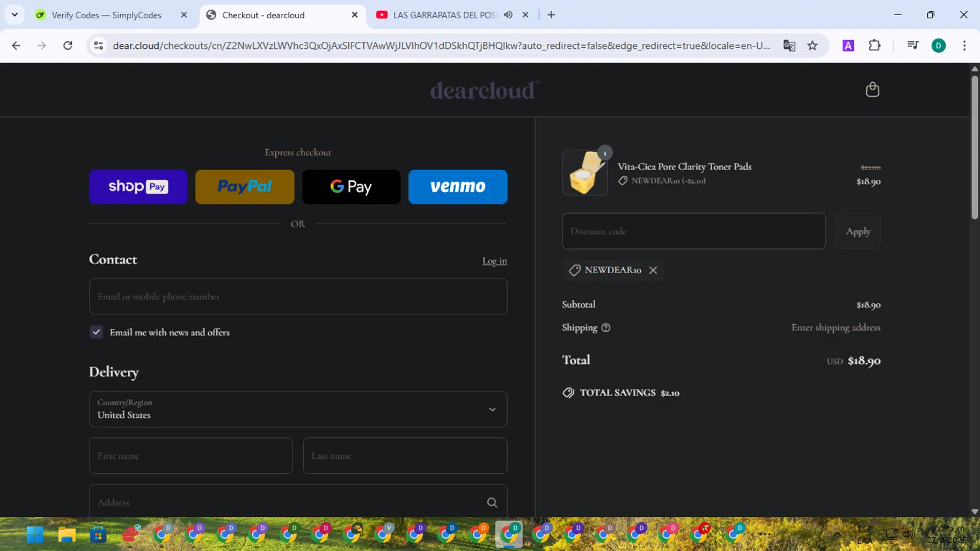Focus the Last name field
The height and width of the screenshot is (551, 980).
[405, 456]
